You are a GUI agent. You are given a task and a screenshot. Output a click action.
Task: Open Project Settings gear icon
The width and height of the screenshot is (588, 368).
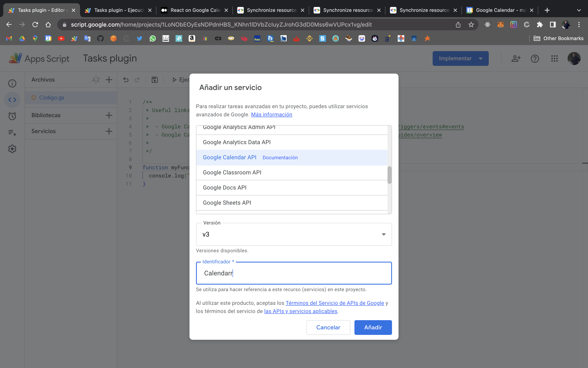12,149
